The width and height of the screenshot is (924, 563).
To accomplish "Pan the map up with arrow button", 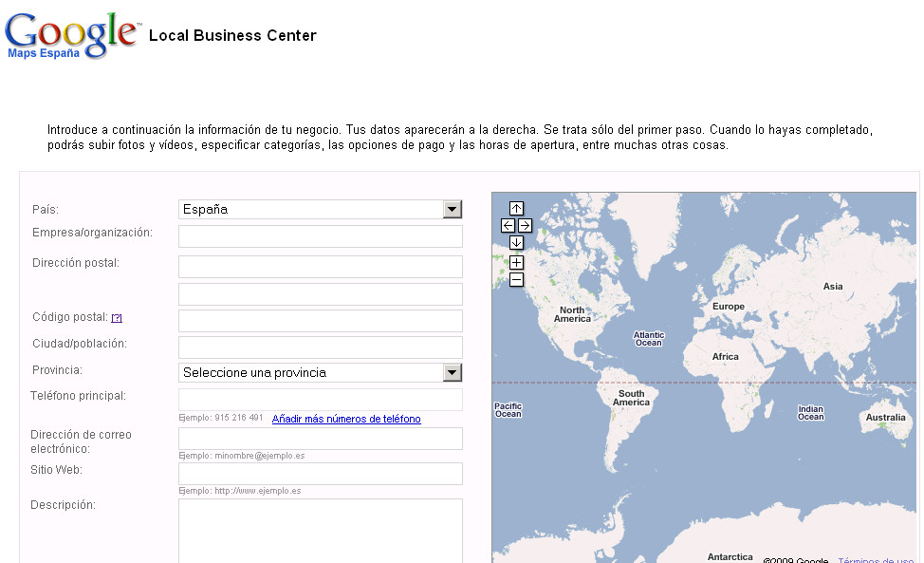I will click(x=516, y=208).
